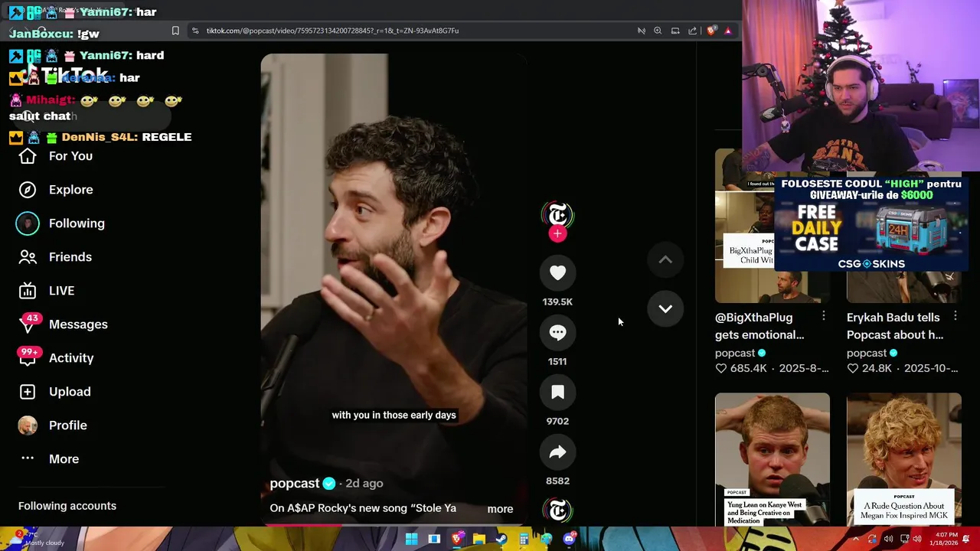Expand the video caption with 'more'
This screenshot has width=980, height=551.
pyautogui.click(x=500, y=509)
